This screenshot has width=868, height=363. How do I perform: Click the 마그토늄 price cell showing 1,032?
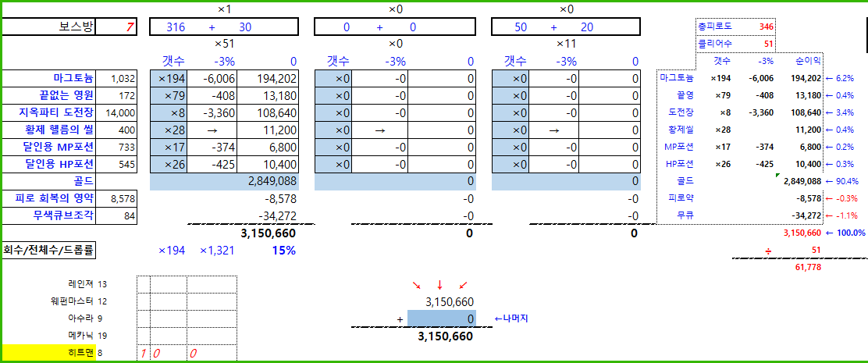[x=123, y=79]
